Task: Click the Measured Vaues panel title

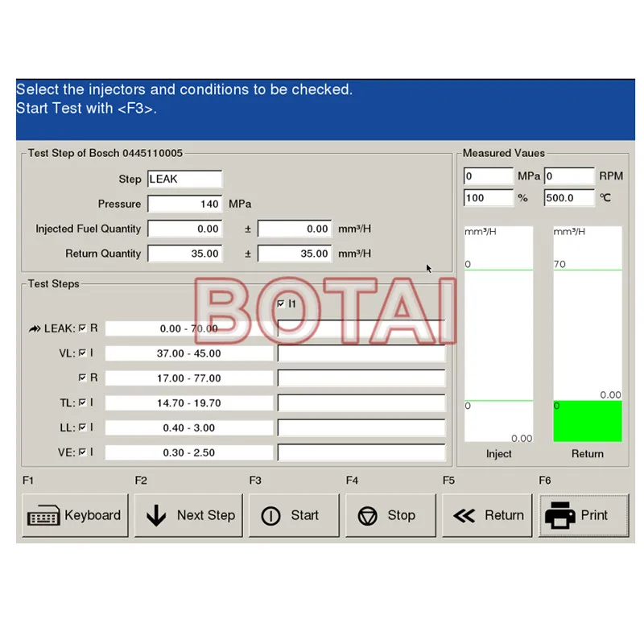Action: 504,153
